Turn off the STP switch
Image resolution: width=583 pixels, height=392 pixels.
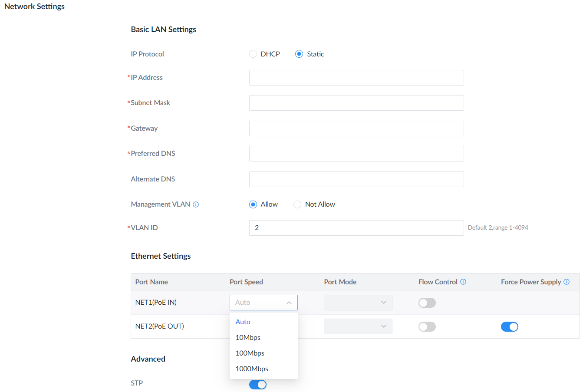click(258, 385)
